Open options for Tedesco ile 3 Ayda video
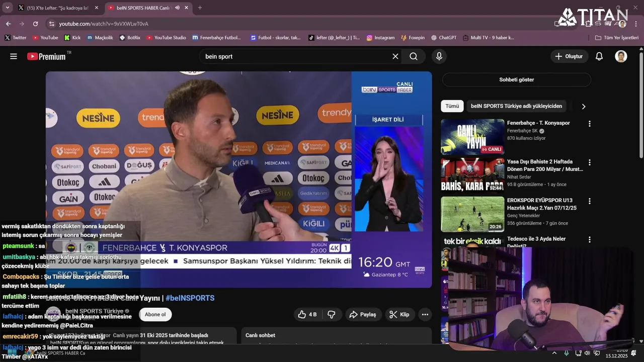644x362 pixels. [x=590, y=240]
